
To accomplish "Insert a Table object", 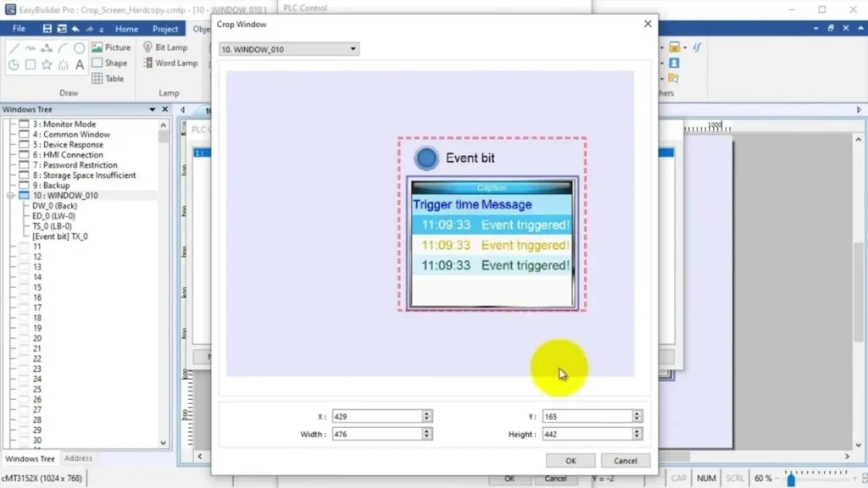I will click(108, 78).
